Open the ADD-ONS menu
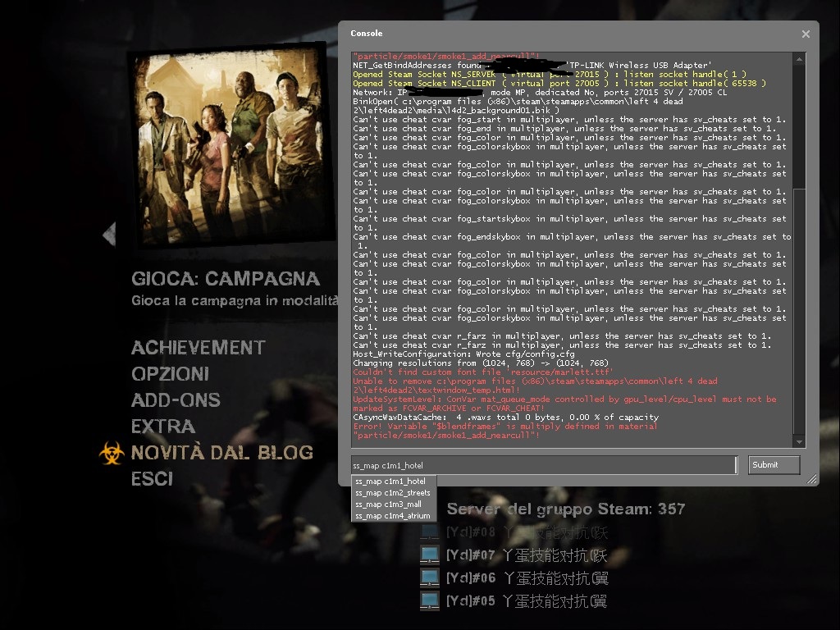Viewport: 840px width, 630px height. [176, 400]
